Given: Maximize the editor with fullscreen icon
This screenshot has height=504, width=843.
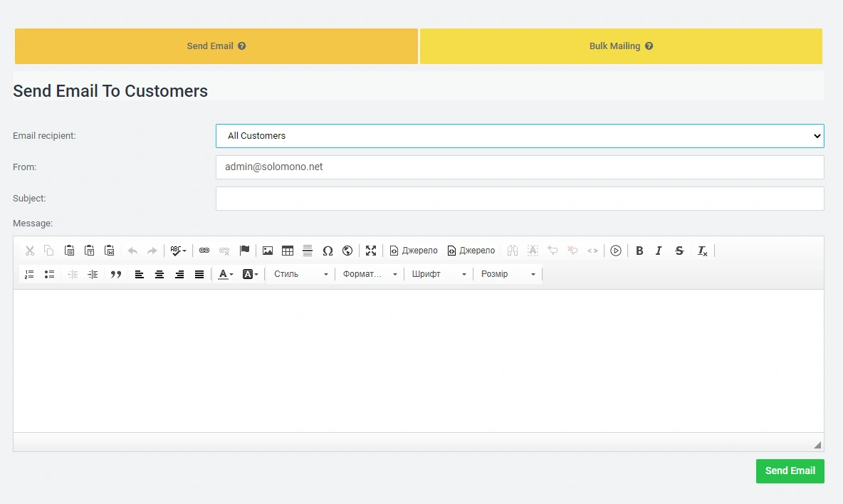Looking at the screenshot, I should [371, 251].
